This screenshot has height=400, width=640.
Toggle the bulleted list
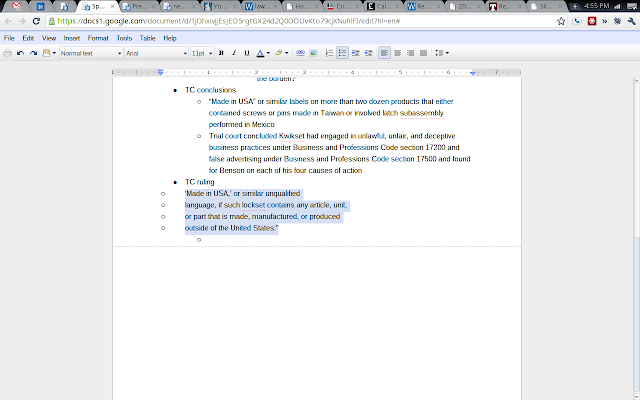[x=342, y=53]
